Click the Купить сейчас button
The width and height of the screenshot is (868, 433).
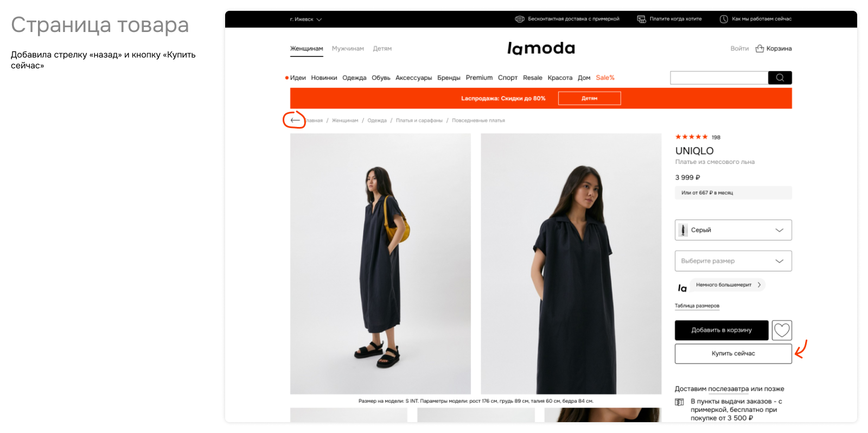coord(733,353)
